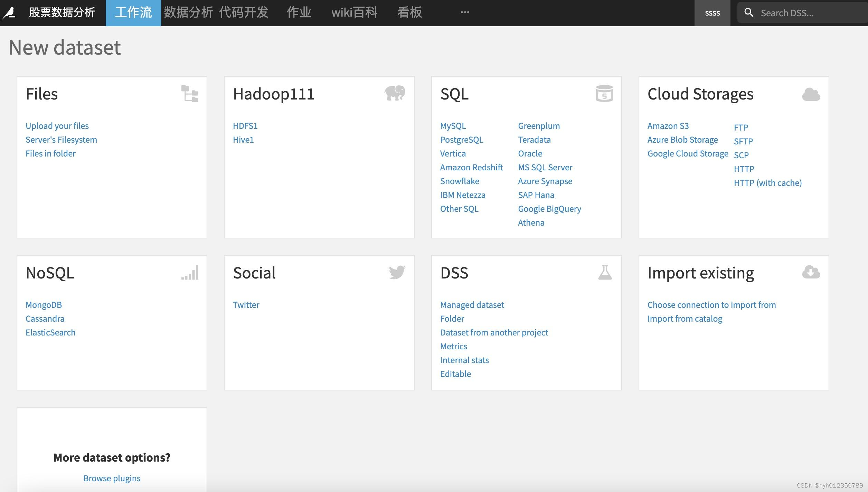
Task: Click Browse plugins link
Action: [x=112, y=478]
